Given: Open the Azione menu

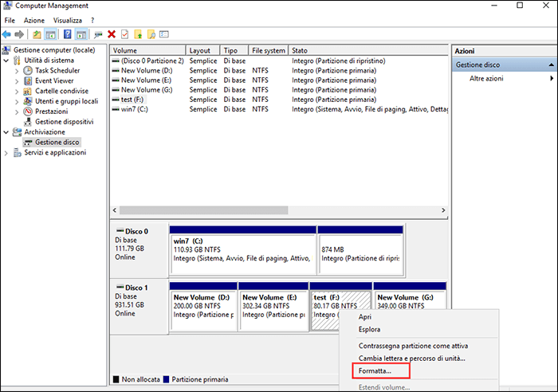Looking at the screenshot, I should 34,20.
